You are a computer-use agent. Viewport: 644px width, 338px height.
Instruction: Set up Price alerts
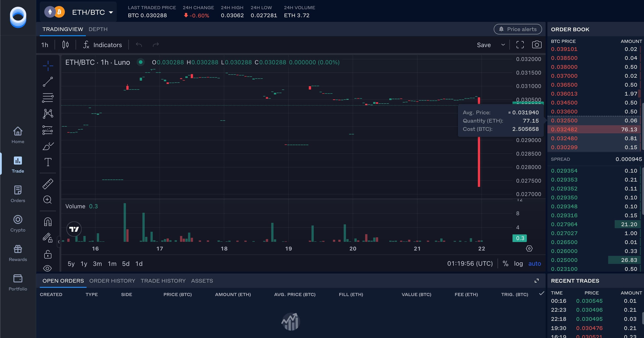point(518,29)
